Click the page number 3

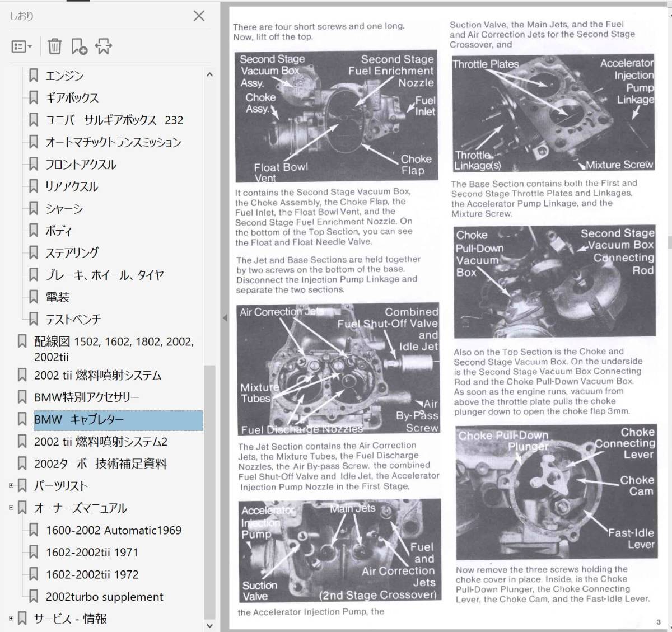(659, 622)
